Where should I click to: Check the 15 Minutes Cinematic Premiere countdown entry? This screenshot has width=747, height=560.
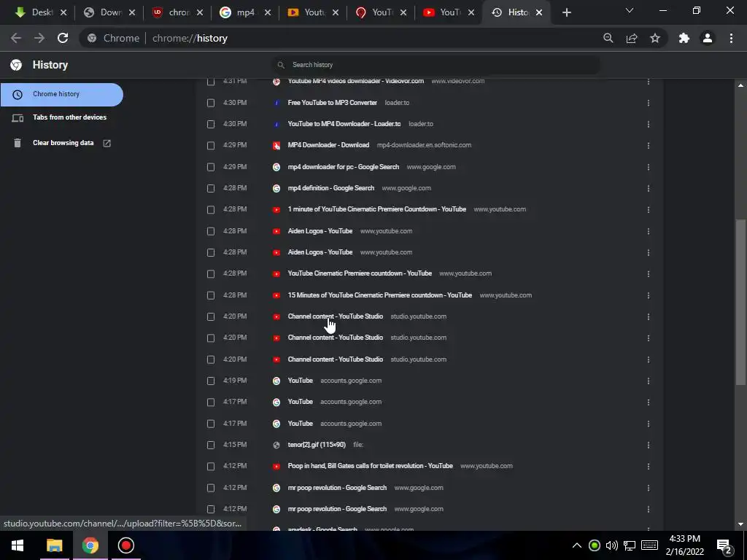pos(211,295)
